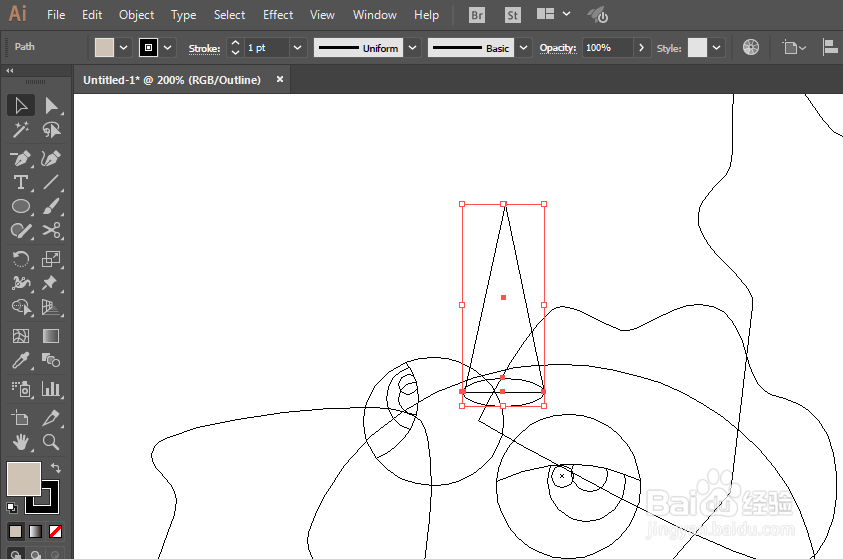Select the Blend tool
Image resolution: width=843 pixels, height=559 pixels.
(x=51, y=360)
